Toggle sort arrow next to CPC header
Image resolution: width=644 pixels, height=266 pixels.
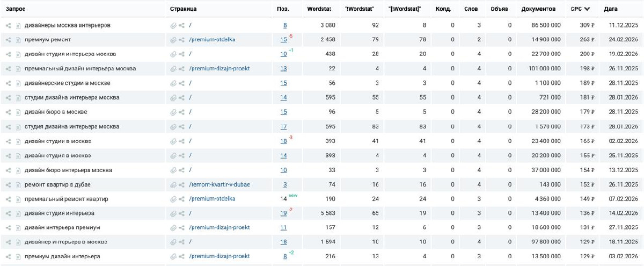point(587,9)
